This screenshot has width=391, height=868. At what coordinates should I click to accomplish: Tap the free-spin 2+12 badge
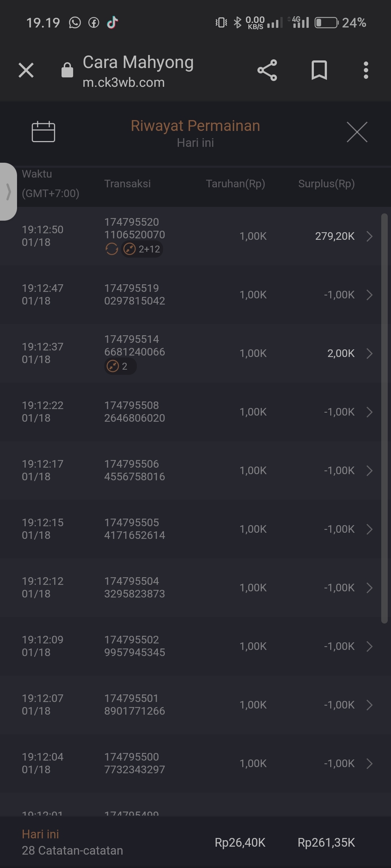click(x=142, y=249)
